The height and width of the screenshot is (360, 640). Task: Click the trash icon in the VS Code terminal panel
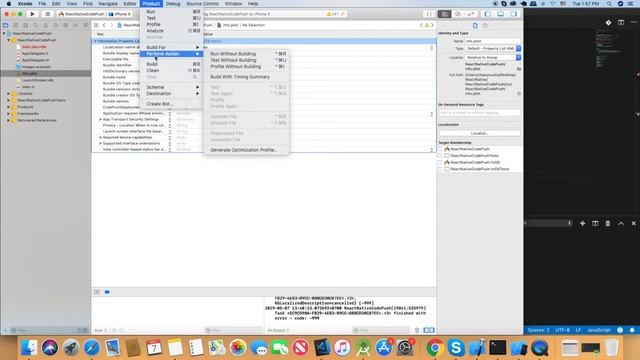(x=608, y=223)
